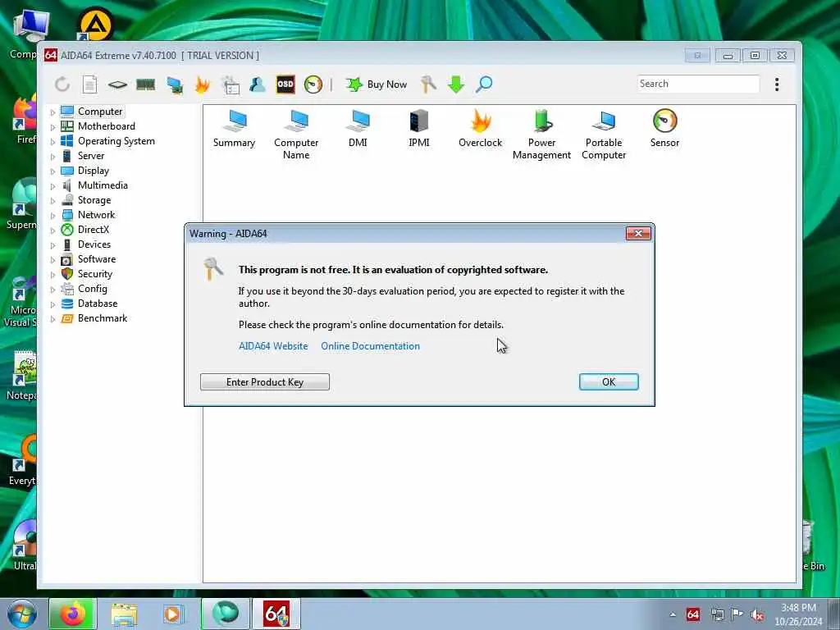Screen dimensions: 840x630
Task: Open the Report toolbar icon
Action: pyautogui.click(x=89, y=84)
